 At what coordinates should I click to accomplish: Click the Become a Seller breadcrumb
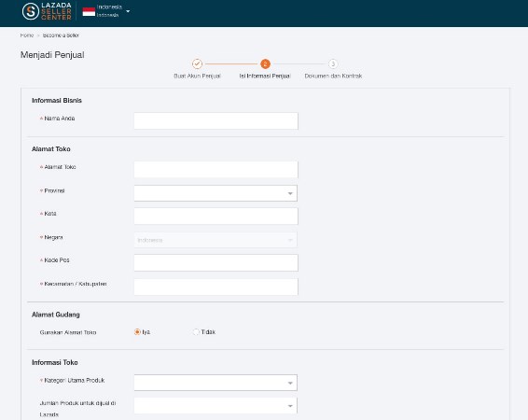61,35
